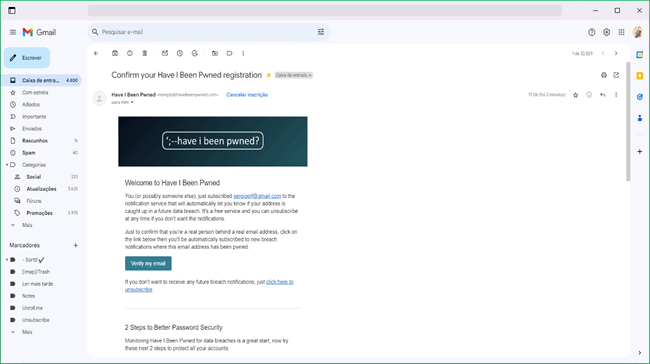
Task: Report the message as spam
Action: coord(130,53)
